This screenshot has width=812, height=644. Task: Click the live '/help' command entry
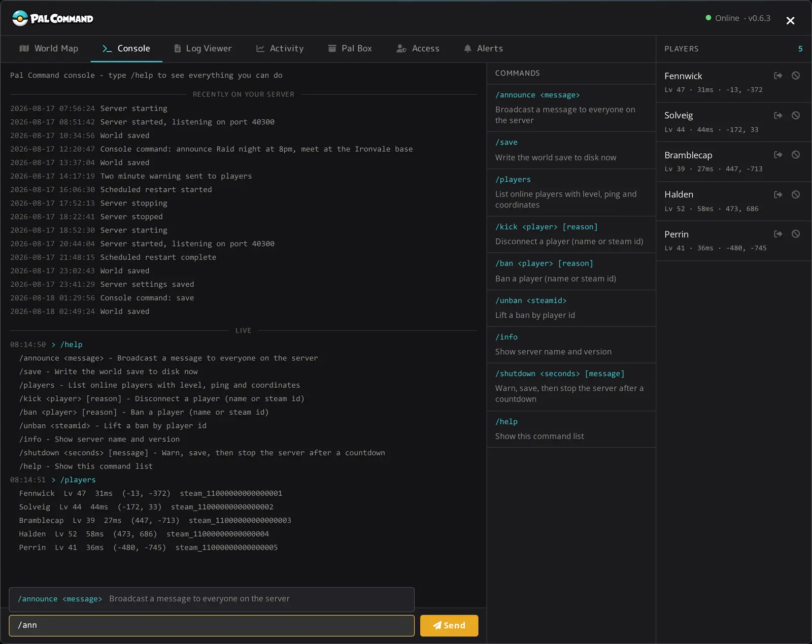coord(46,345)
